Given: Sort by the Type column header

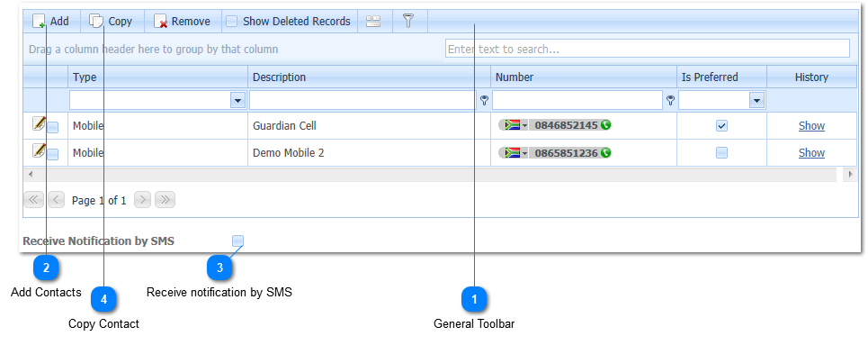Looking at the screenshot, I should pyautogui.click(x=157, y=77).
